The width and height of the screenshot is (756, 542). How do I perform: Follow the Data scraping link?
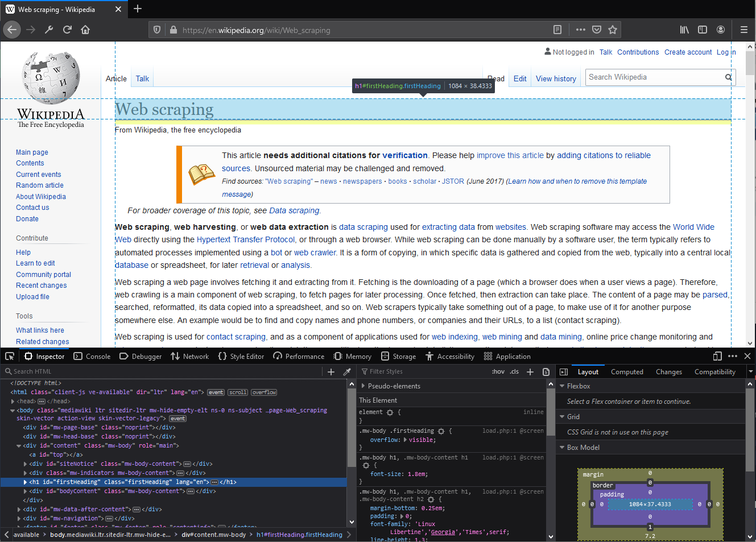(294, 210)
